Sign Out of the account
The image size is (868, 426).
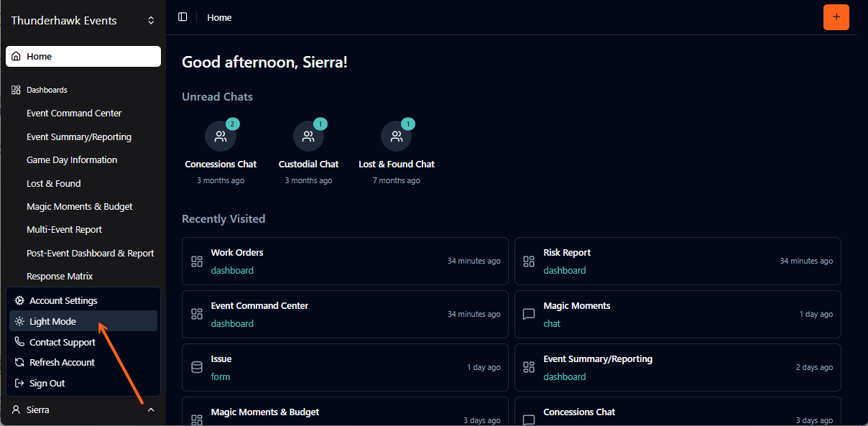click(47, 383)
